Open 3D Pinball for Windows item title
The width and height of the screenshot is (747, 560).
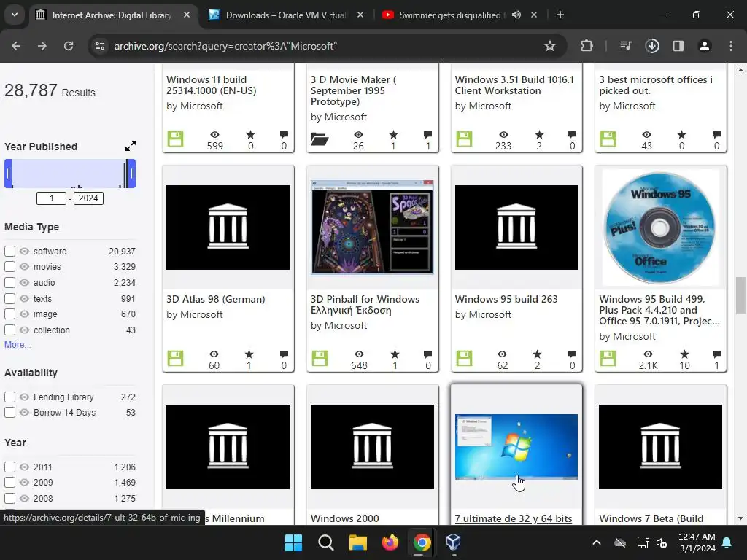365,305
